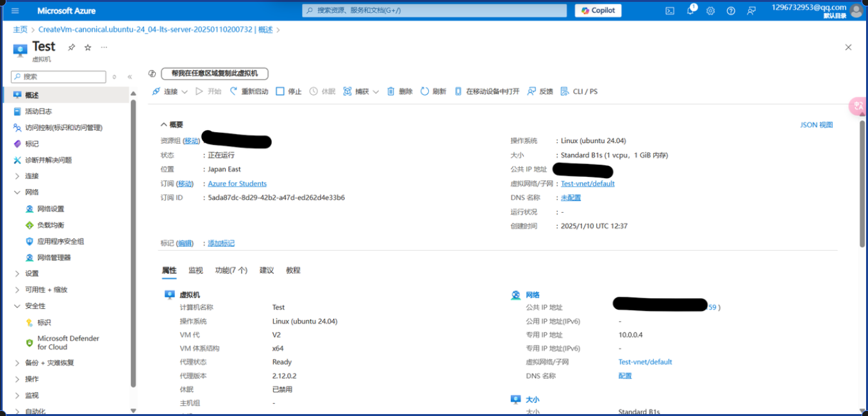Open the Connect (连接) dropdown in toolbar

click(170, 92)
